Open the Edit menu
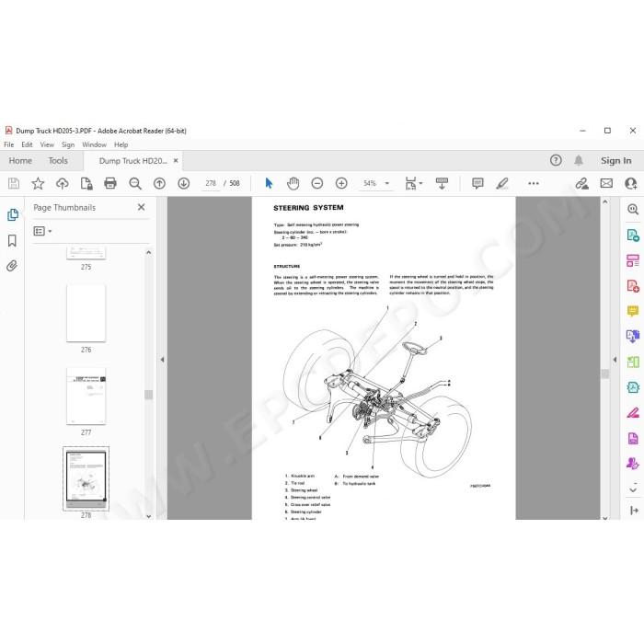 click(27, 144)
